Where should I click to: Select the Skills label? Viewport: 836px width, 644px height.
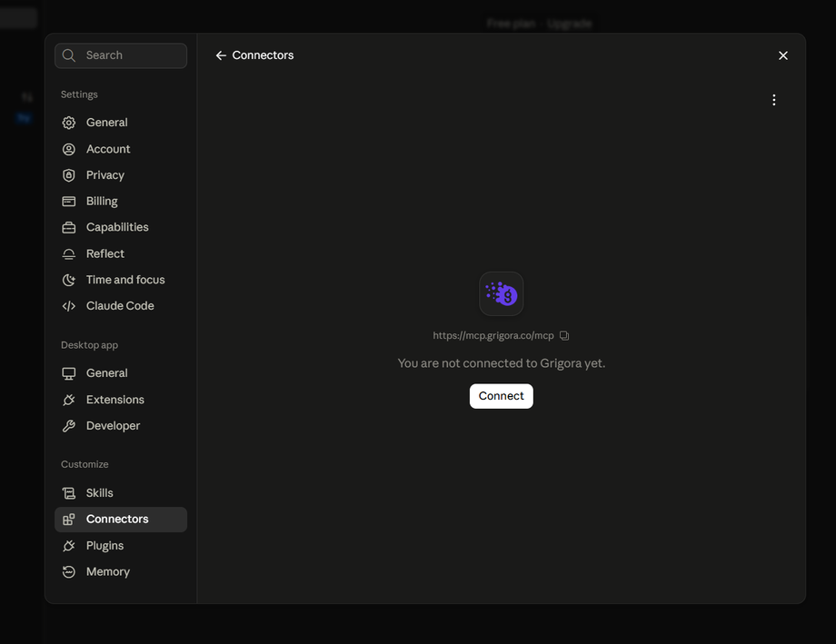[x=100, y=493]
